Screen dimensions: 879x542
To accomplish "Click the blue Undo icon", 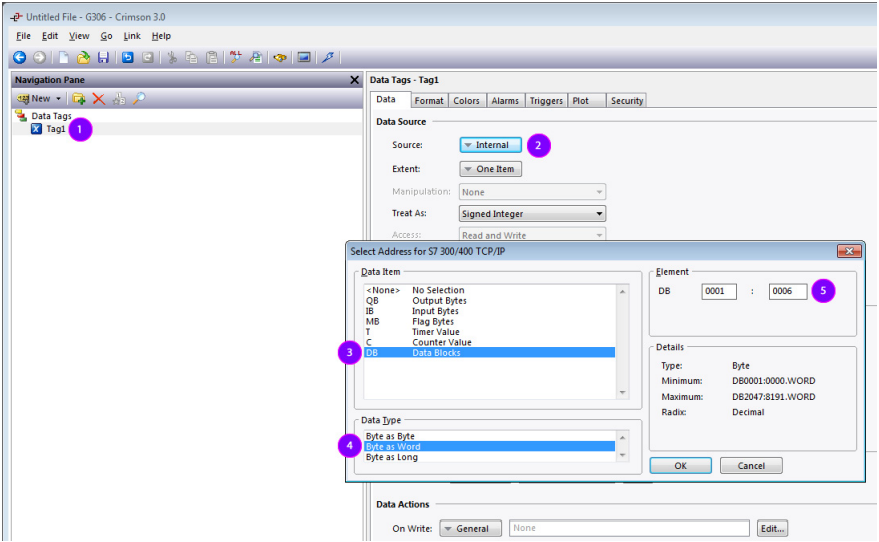I will pyautogui.click(x=128, y=57).
